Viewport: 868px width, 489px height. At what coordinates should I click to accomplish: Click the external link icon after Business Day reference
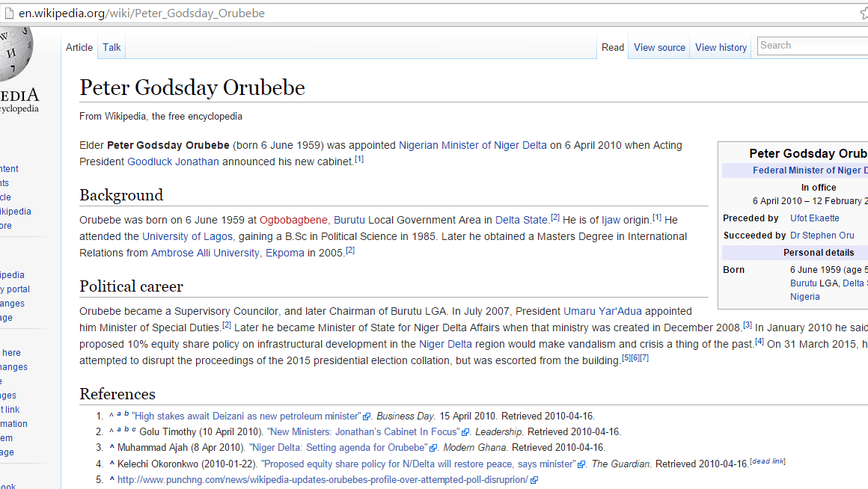pyautogui.click(x=366, y=416)
